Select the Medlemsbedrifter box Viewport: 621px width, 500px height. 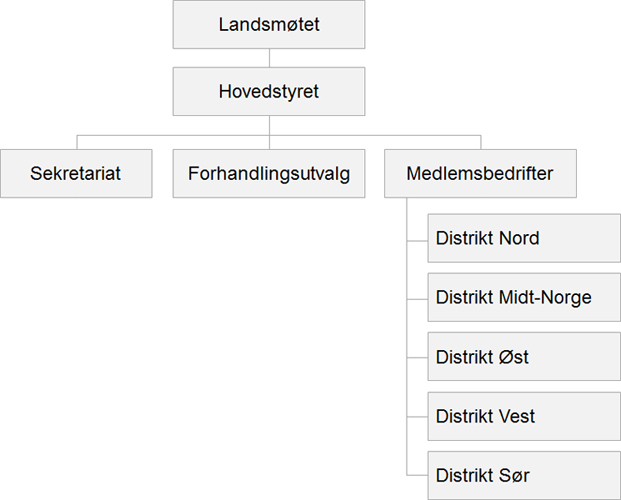click(479, 173)
